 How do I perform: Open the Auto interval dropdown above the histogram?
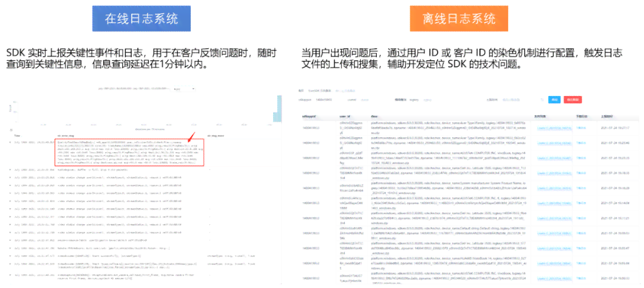tap(184, 89)
